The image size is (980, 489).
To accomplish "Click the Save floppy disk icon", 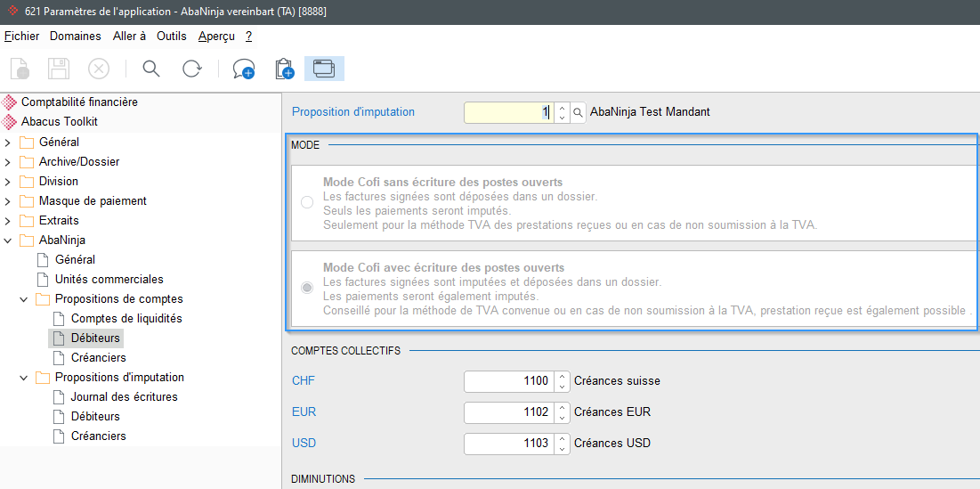I will point(59,69).
